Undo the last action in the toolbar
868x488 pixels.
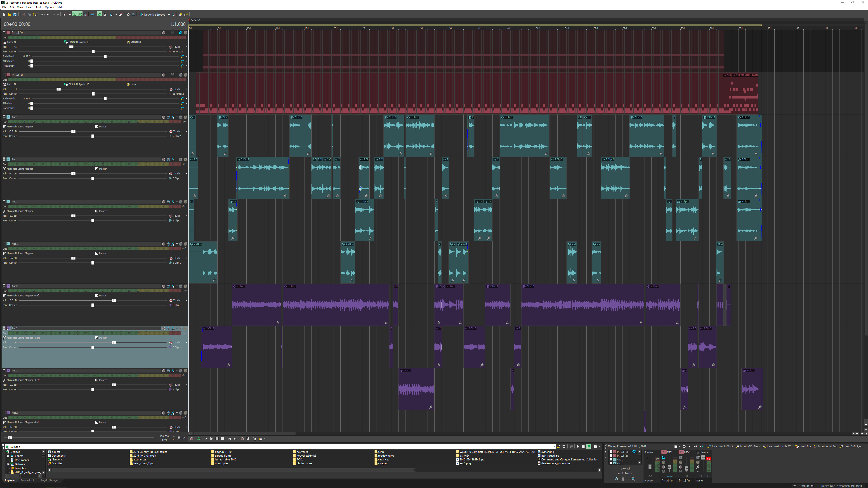pos(43,14)
